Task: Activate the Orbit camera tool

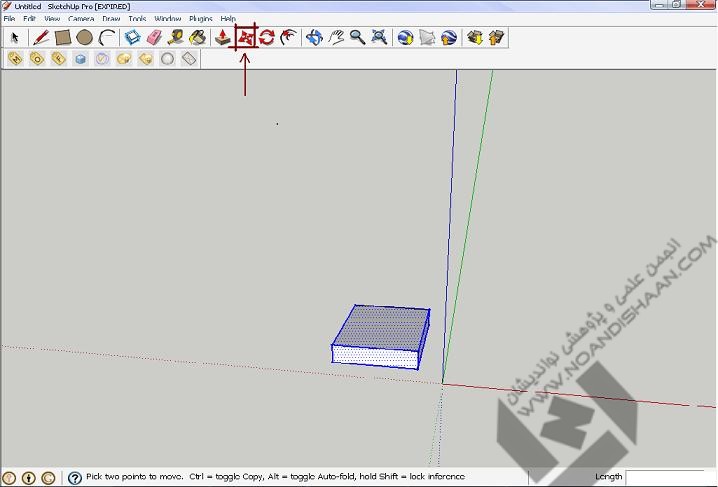Action: tap(314, 38)
